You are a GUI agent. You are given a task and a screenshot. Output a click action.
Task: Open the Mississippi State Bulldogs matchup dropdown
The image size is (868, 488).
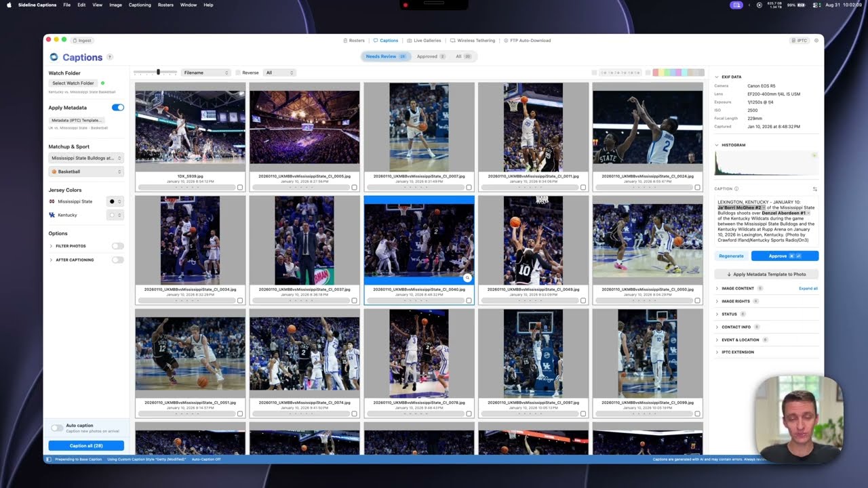86,158
